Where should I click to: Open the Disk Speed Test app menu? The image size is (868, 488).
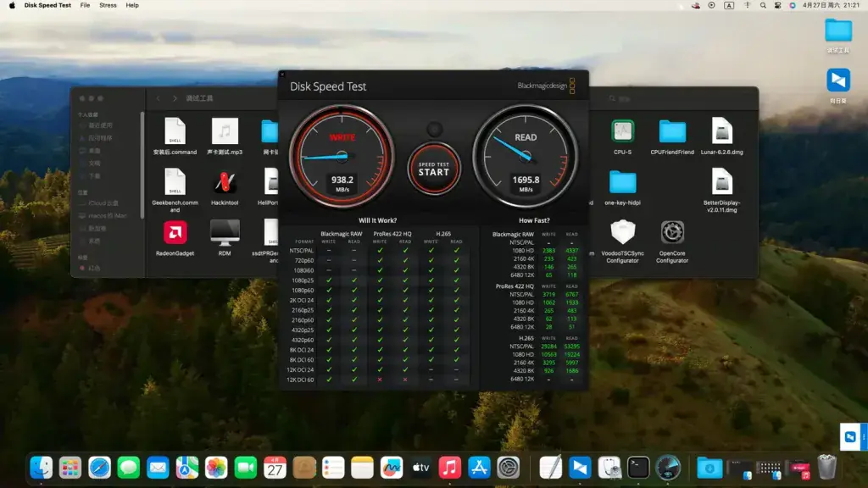(x=47, y=5)
